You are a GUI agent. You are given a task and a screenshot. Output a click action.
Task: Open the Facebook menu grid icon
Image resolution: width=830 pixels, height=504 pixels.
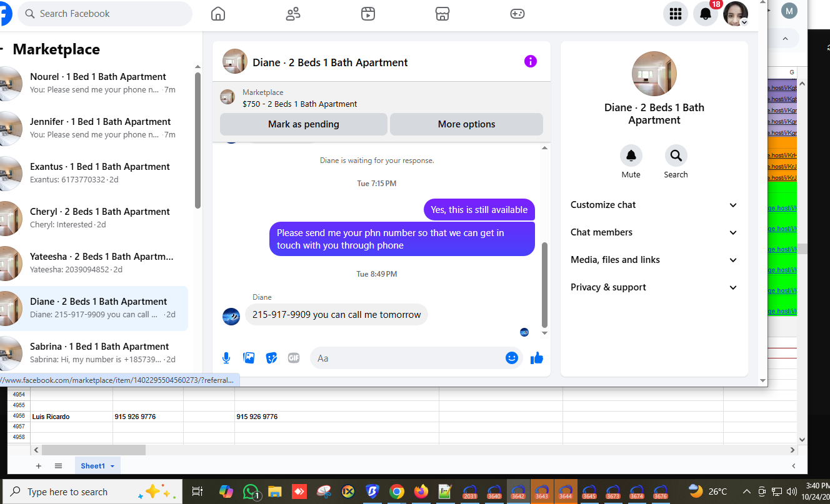click(x=676, y=14)
